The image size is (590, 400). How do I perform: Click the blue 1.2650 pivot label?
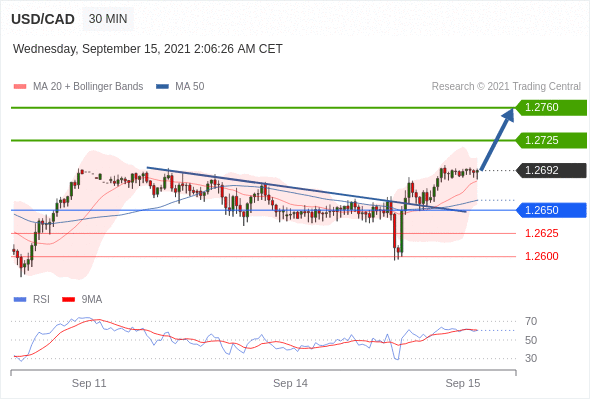pos(550,210)
